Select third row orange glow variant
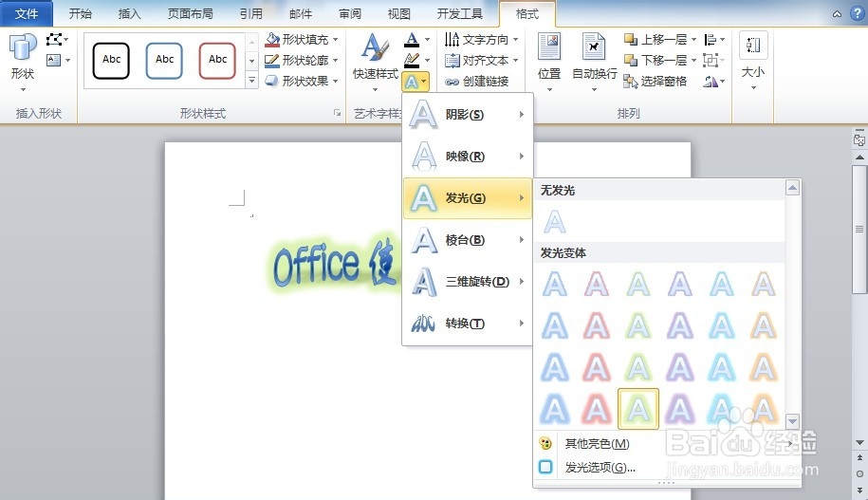 [764, 367]
